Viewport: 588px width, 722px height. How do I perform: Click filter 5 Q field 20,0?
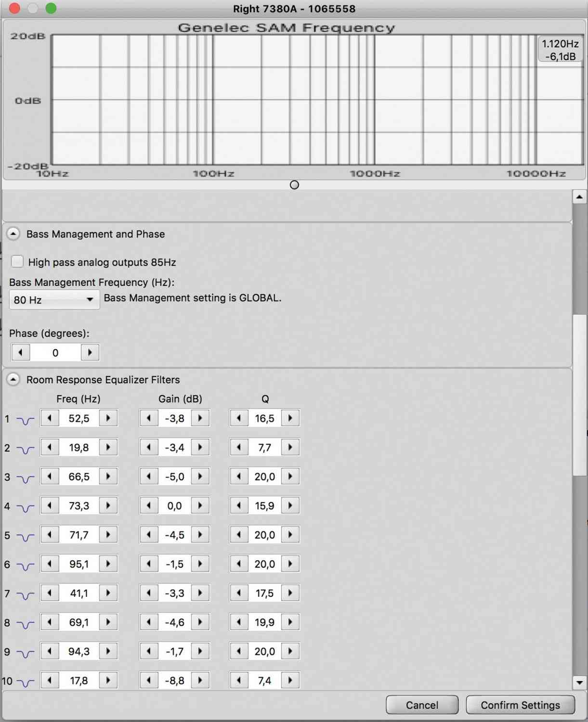(264, 534)
